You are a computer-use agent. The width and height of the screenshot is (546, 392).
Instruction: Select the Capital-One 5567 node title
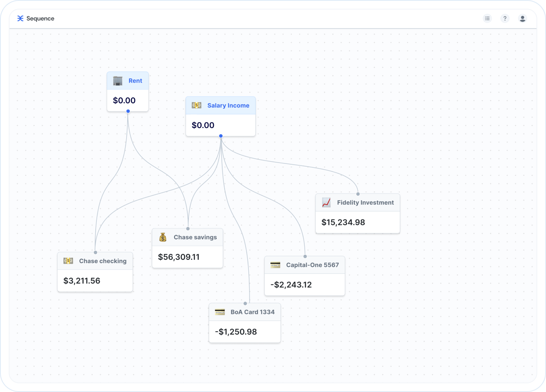pos(313,265)
